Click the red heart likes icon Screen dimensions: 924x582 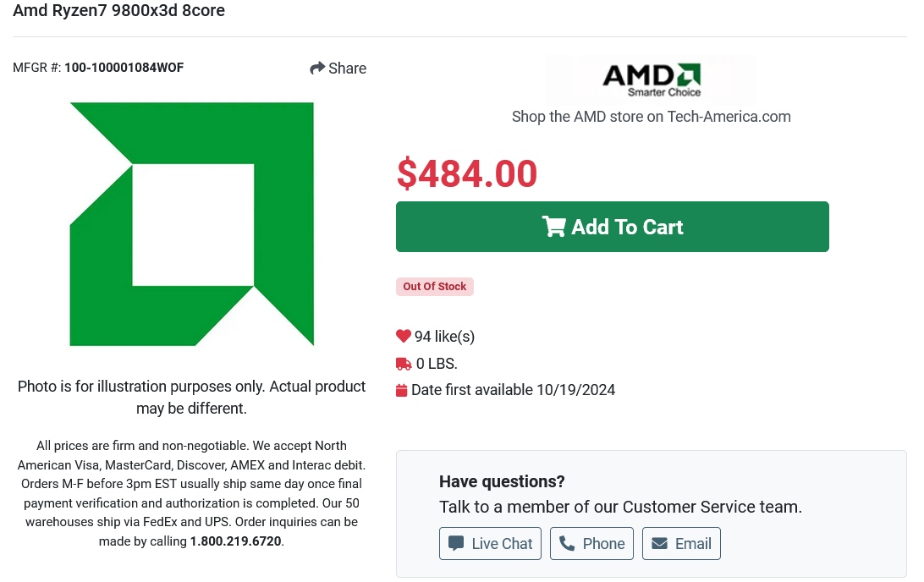pyautogui.click(x=403, y=337)
